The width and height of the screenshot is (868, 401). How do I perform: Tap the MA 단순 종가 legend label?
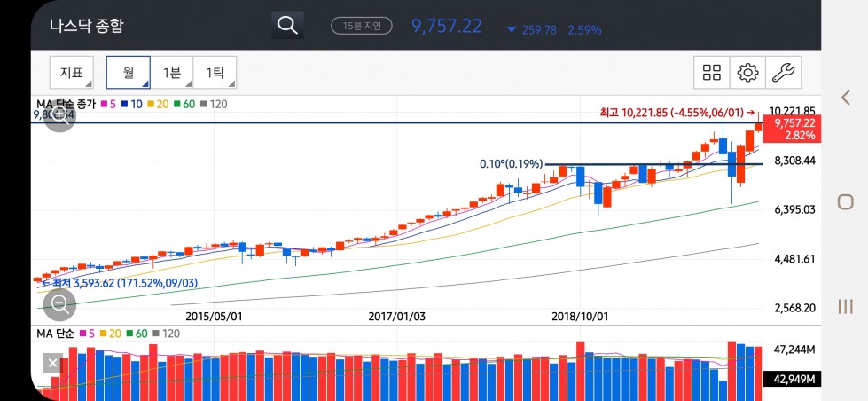pos(66,104)
